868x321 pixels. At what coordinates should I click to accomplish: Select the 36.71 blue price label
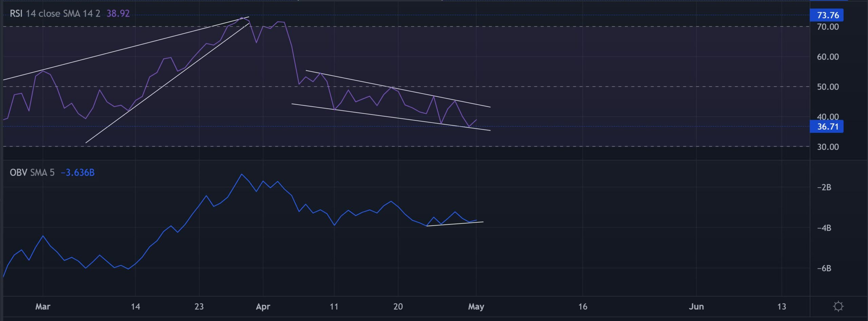click(827, 127)
